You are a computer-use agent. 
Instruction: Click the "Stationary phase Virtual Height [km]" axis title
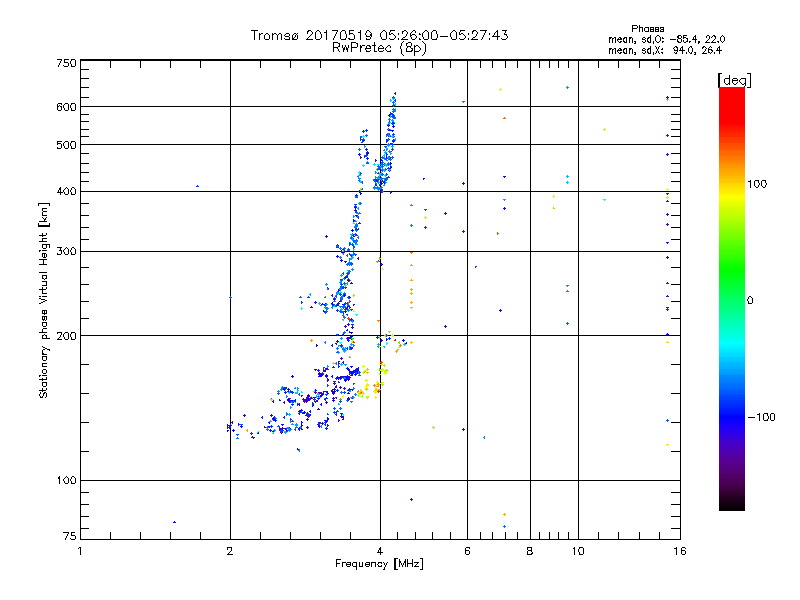coord(43,300)
